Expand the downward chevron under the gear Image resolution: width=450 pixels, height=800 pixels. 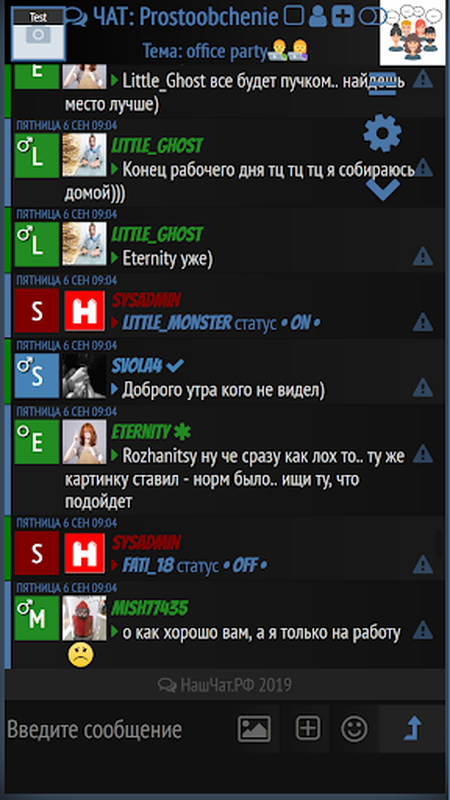(x=383, y=189)
